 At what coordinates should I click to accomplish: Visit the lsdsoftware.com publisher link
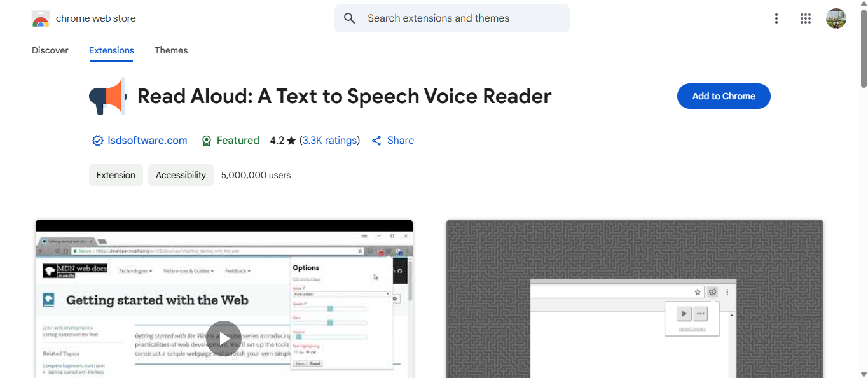147,140
